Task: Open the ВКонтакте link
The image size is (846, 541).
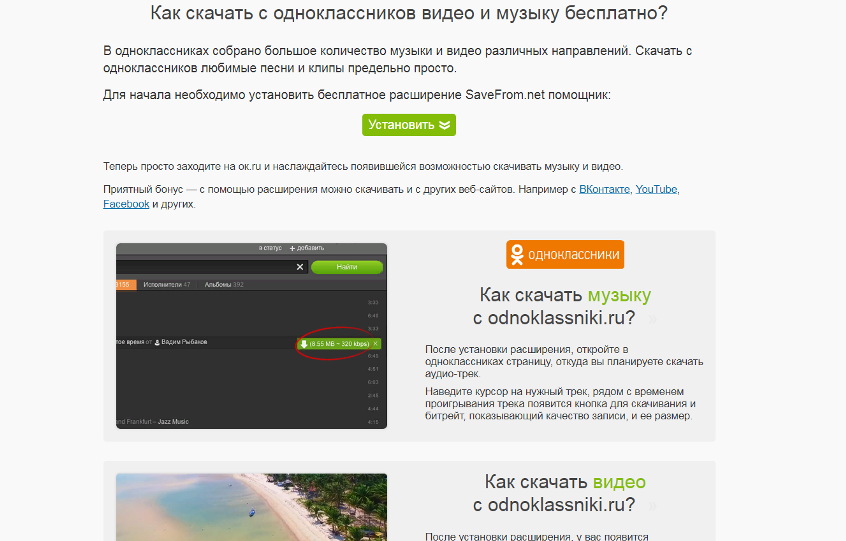Action: [x=604, y=189]
